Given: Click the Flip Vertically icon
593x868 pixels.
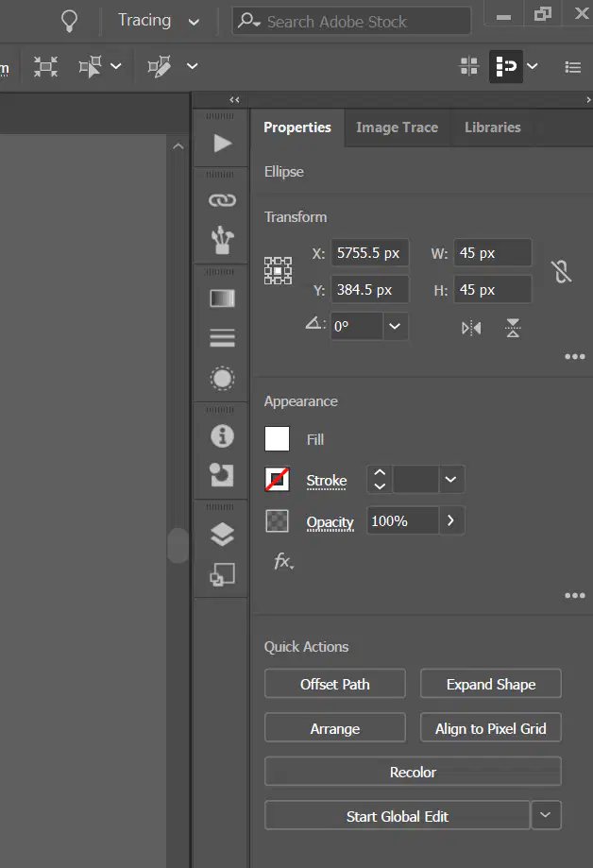Looking at the screenshot, I should coord(513,328).
